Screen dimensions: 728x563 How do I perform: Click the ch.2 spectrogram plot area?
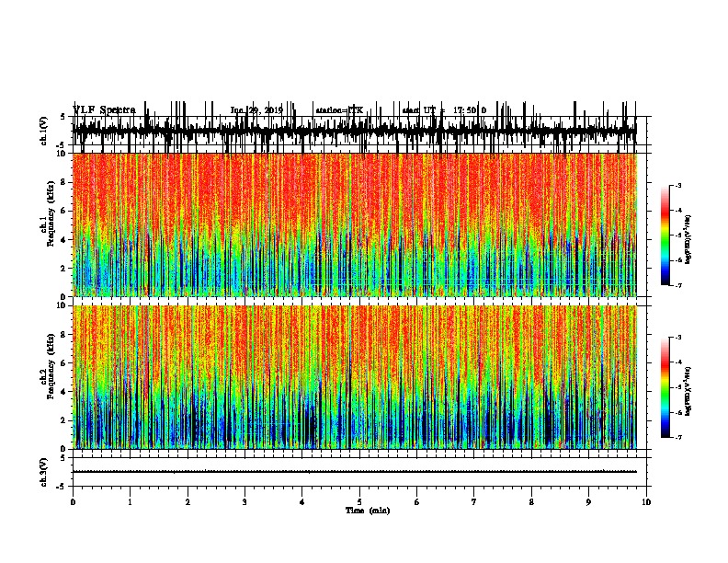(355, 377)
